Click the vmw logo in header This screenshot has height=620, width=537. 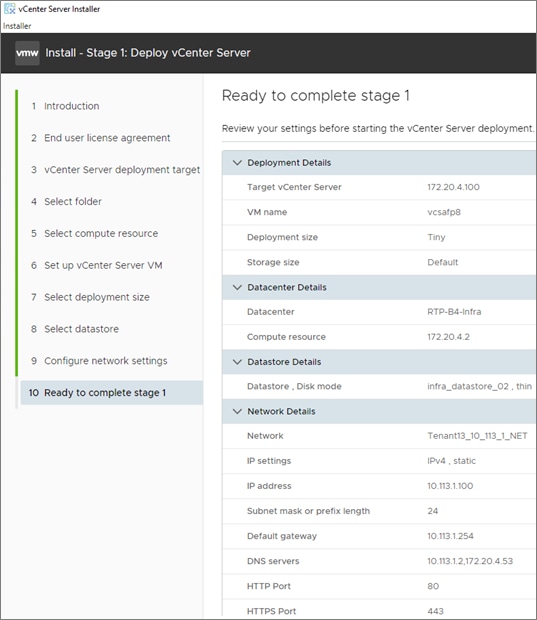[x=27, y=53]
